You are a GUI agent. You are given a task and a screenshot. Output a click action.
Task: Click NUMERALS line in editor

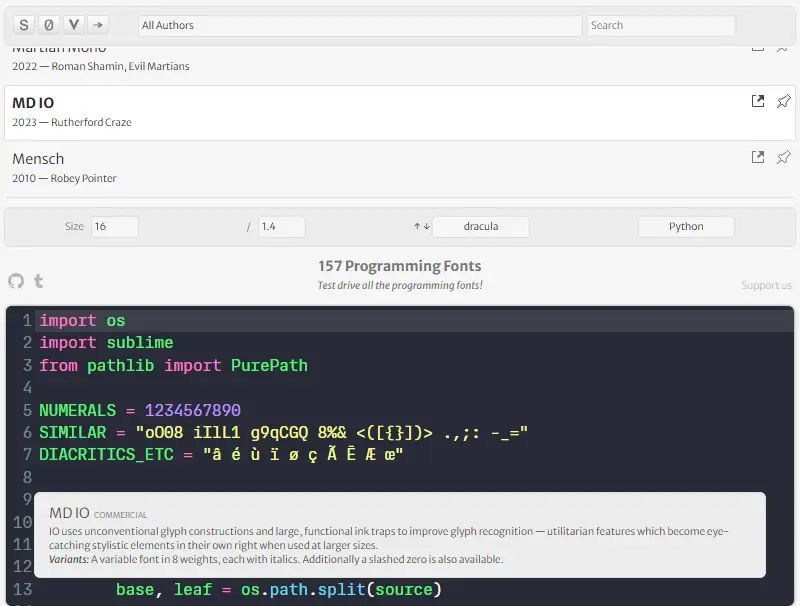(x=140, y=411)
